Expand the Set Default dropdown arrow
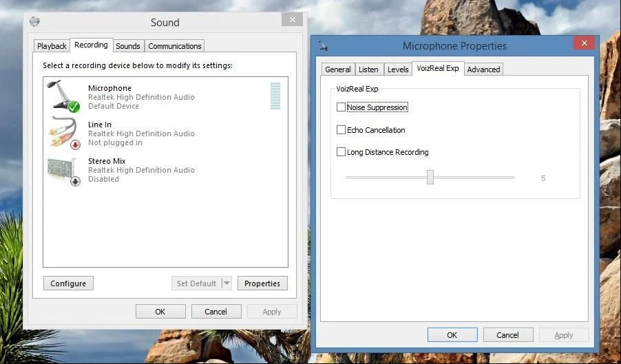Screen dimensions: 621x364 pos(227,283)
